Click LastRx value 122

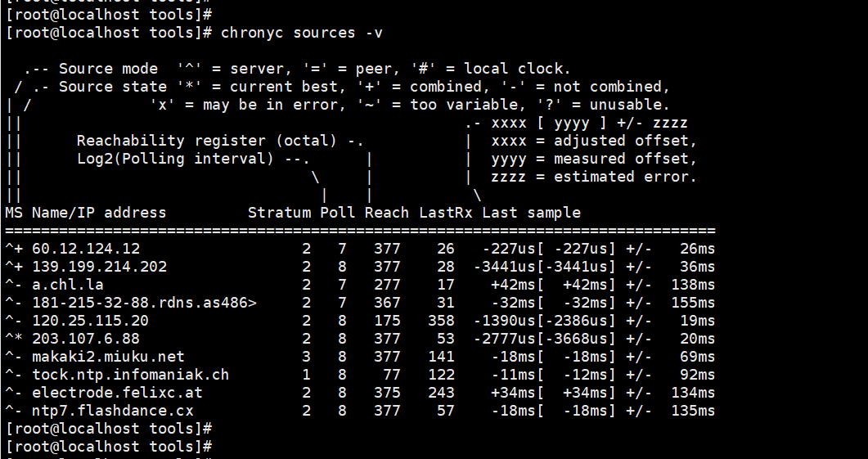[441, 375]
